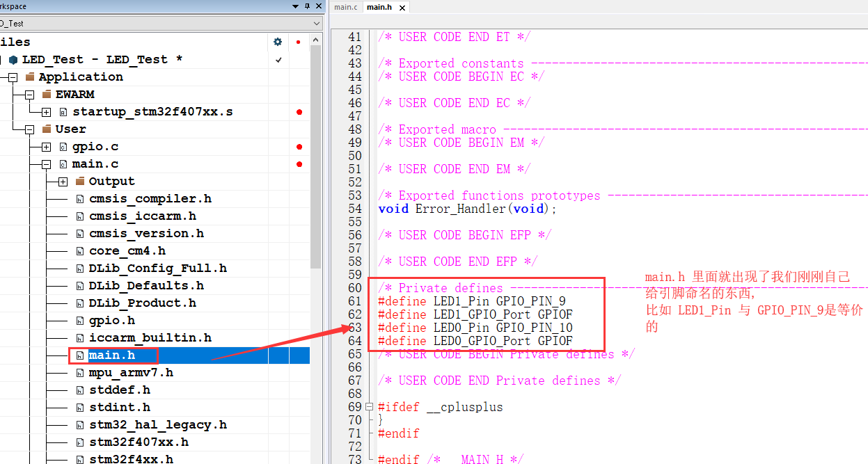This screenshot has width=868, height=464.
Task: Select DLib_Config_Full.h in the file tree
Action: 158,269
